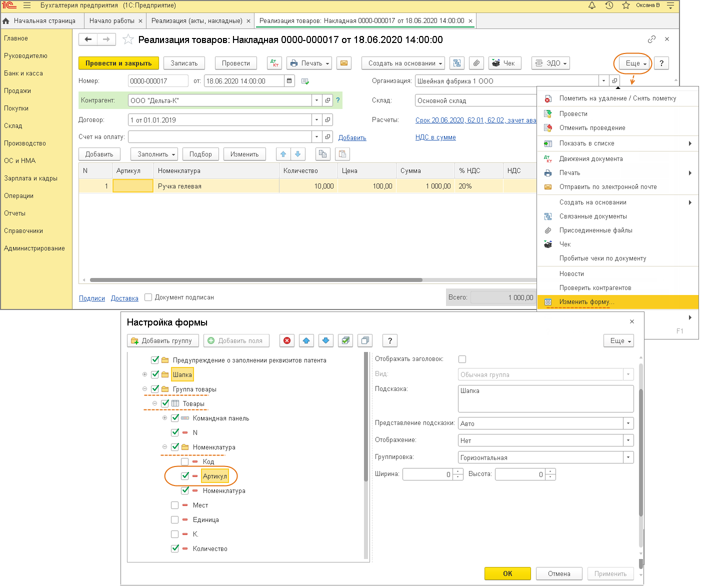Switch to the Начало работы tab
The width and height of the screenshot is (701, 588).
click(112, 21)
